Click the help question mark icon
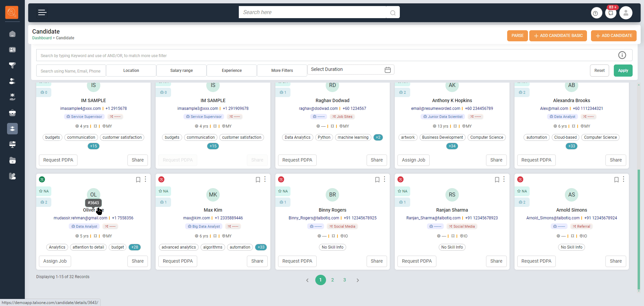This screenshot has height=306, width=644. 596,13
